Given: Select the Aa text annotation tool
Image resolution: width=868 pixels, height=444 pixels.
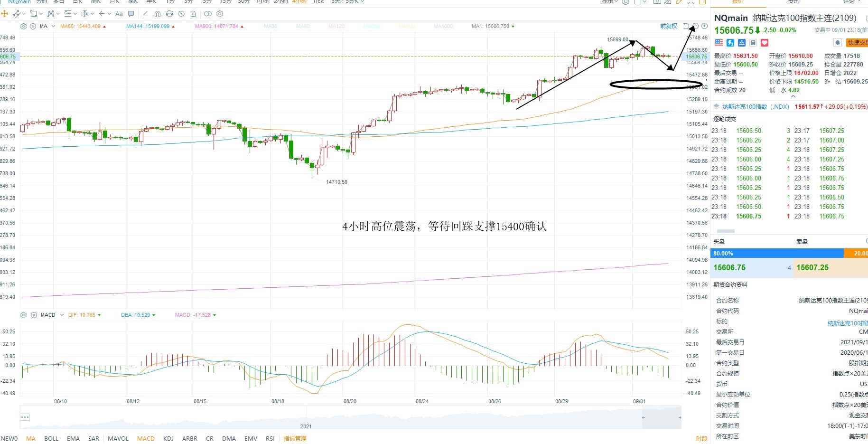Looking at the screenshot, I should (x=119, y=14).
